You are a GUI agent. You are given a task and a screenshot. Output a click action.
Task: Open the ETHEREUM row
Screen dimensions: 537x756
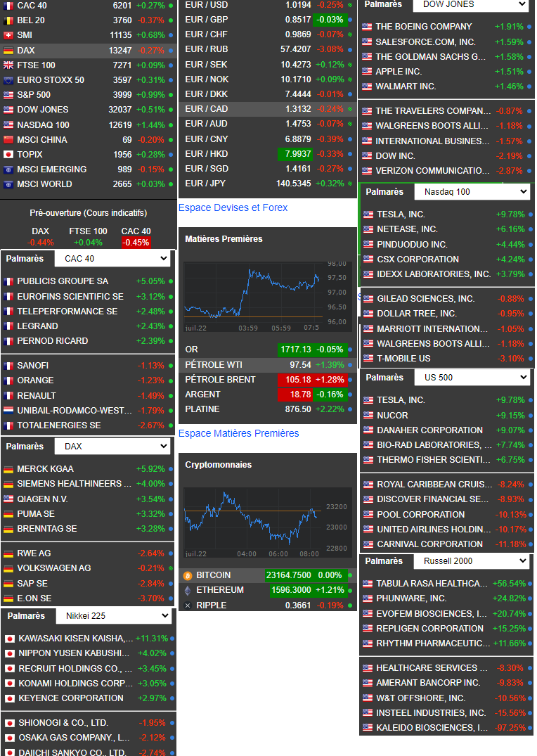point(267,590)
